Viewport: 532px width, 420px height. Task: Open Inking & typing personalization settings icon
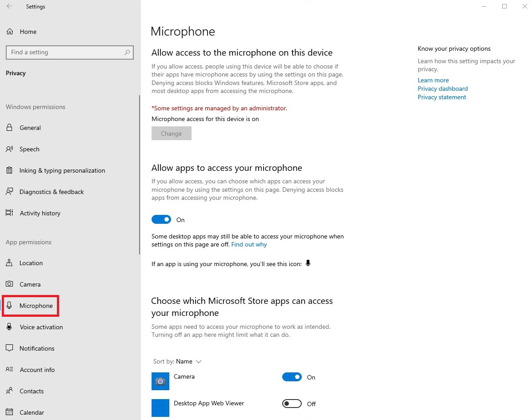(x=9, y=170)
